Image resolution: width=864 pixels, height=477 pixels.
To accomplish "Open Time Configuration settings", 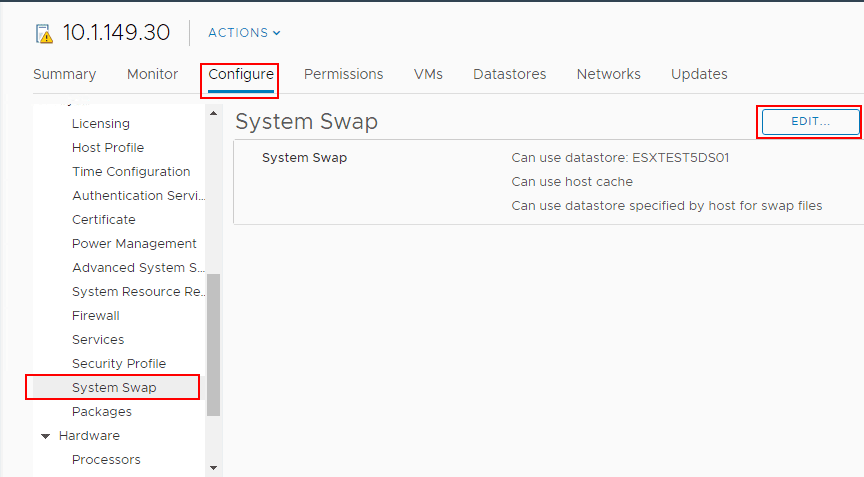I will (x=131, y=172).
